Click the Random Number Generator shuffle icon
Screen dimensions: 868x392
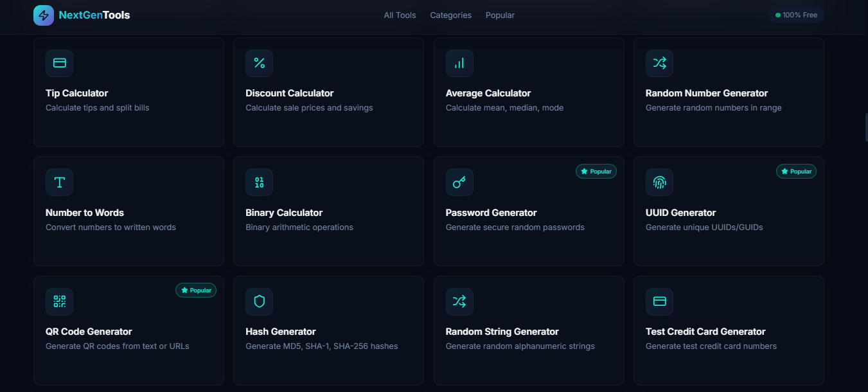point(659,63)
